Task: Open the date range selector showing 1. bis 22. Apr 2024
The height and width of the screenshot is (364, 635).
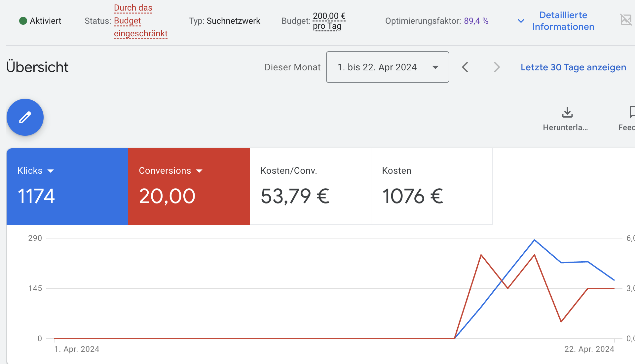Action: click(x=387, y=67)
